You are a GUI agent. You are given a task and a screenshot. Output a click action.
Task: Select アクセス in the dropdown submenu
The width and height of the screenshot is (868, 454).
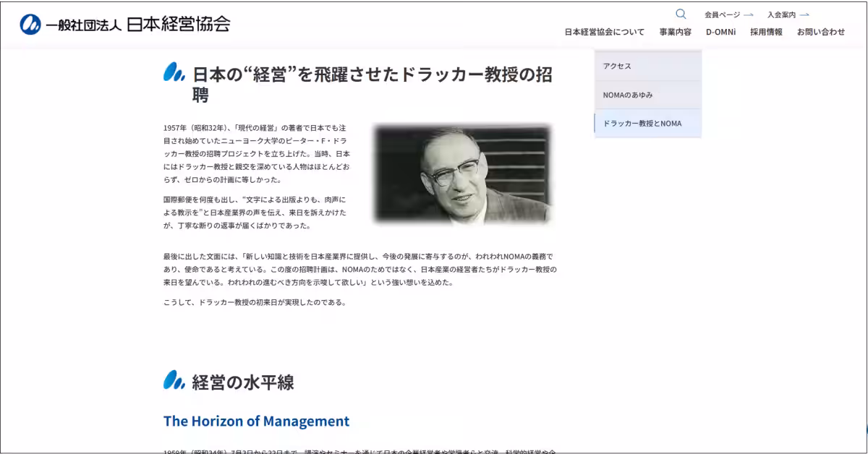[x=648, y=66]
